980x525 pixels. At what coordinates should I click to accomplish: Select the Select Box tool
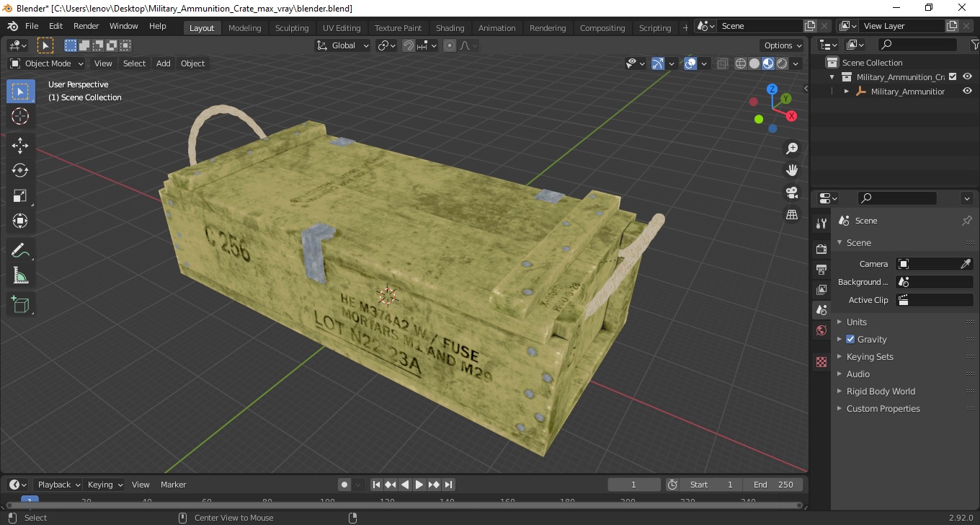pyautogui.click(x=20, y=92)
